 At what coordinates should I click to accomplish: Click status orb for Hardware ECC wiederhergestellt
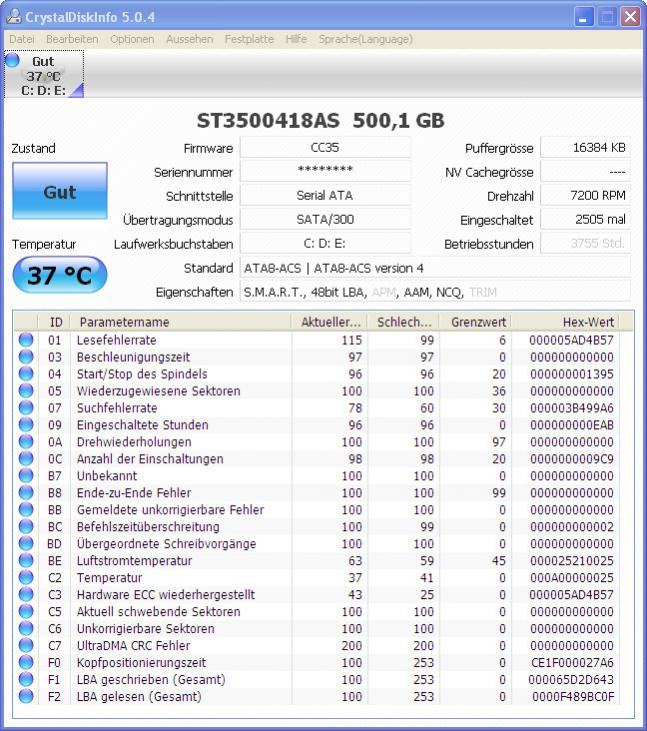pos(26,594)
